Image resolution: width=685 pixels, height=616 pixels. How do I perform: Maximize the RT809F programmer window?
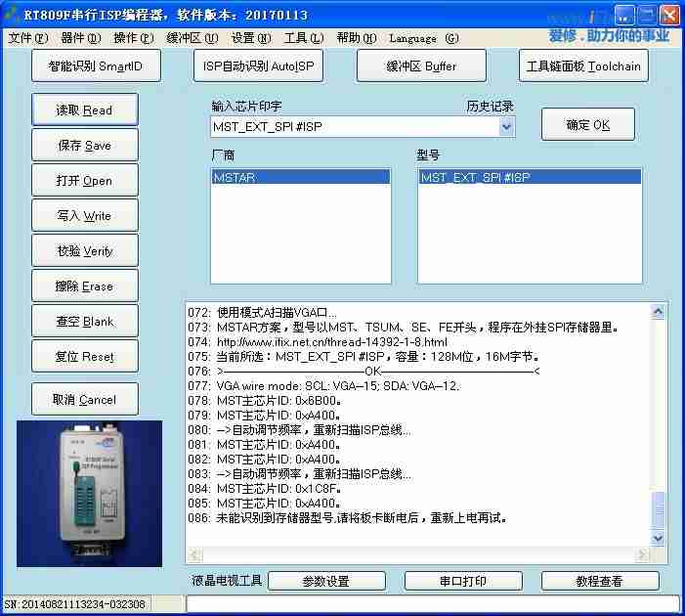647,16
